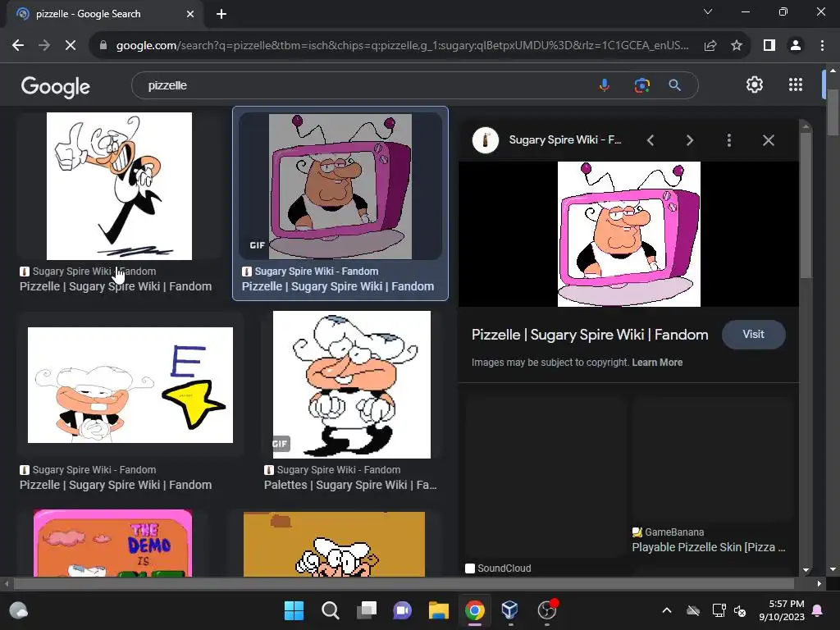This screenshot has width=840, height=630.
Task: Open Chrome profile menu
Action: click(796, 46)
